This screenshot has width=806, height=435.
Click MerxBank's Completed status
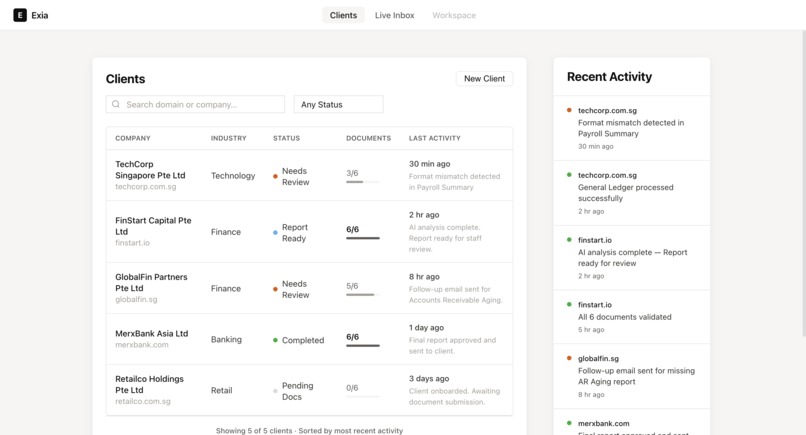click(299, 340)
